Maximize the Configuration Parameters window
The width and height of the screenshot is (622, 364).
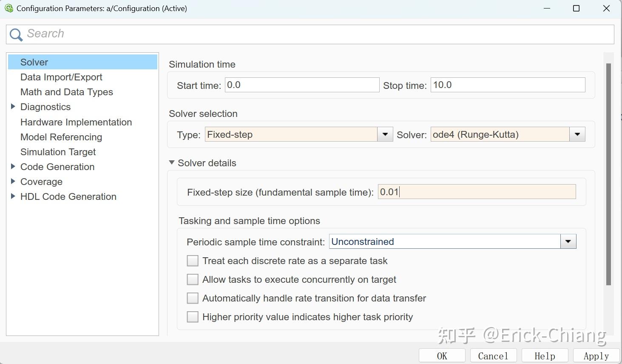577,9
